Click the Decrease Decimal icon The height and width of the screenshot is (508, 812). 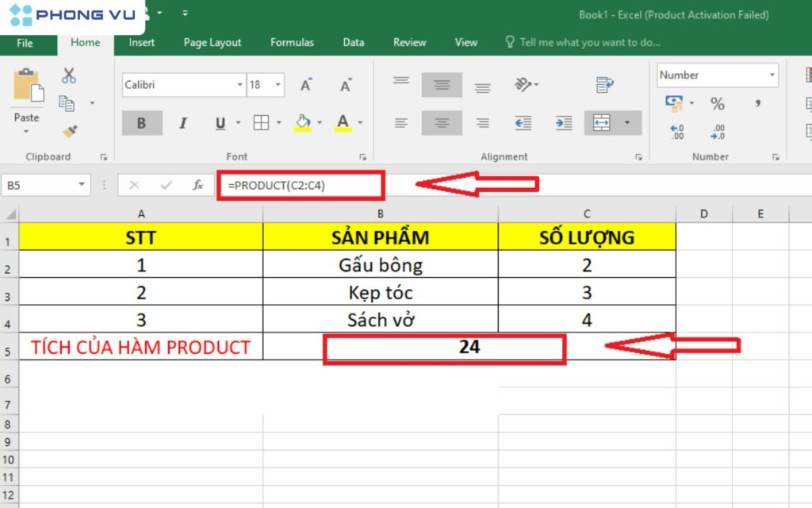(x=718, y=131)
